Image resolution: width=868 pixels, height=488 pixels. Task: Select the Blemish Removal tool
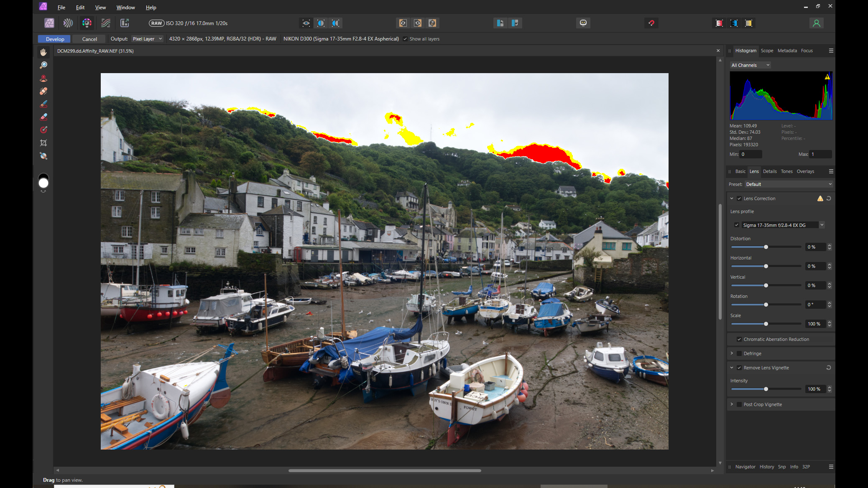click(x=43, y=91)
